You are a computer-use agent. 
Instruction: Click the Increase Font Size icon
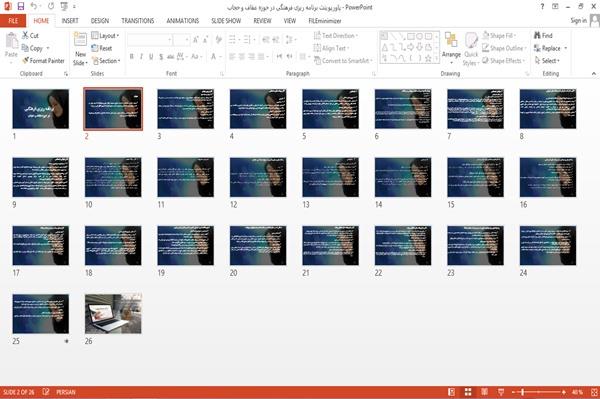(196, 39)
